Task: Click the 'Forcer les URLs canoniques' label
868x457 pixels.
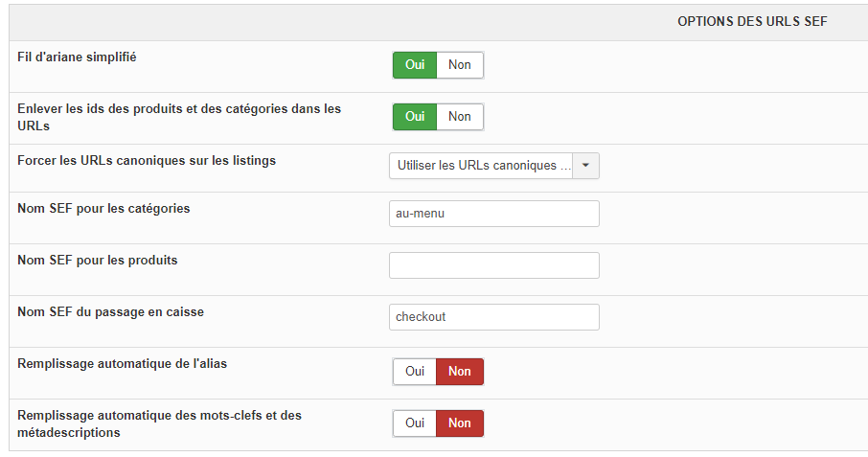Action: click(x=147, y=161)
